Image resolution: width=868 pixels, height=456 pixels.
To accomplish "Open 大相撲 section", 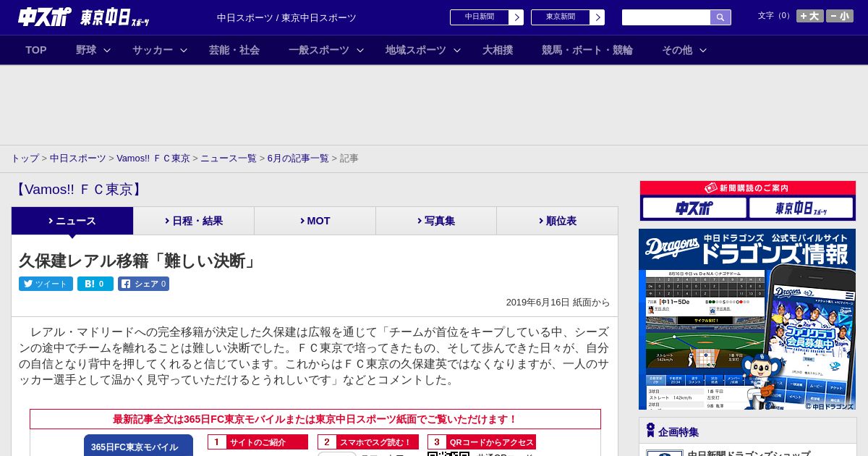I will tap(498, 50).
